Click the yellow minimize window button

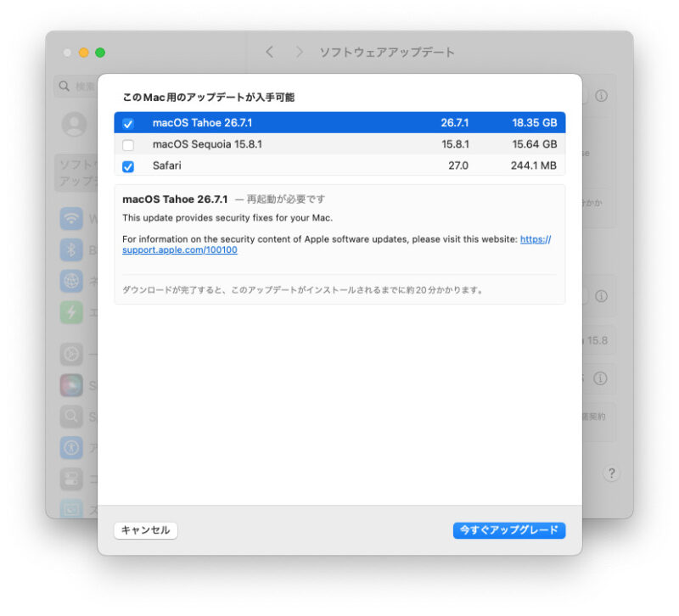pyautogui.click(x=83, y=53)
